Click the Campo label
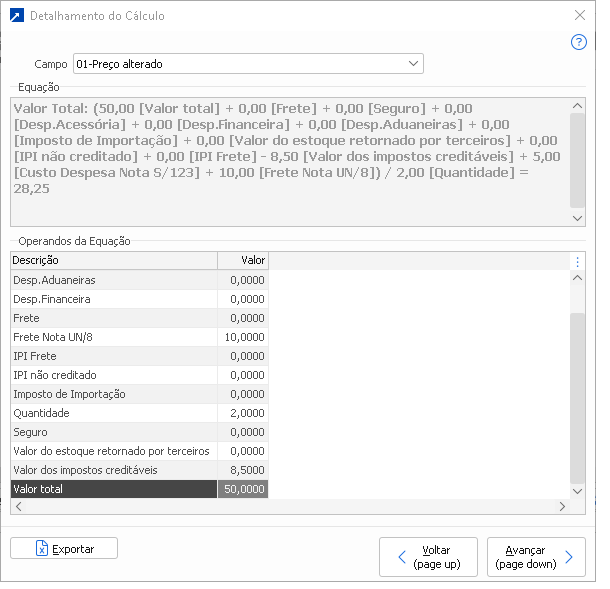Viewport: 610px width, 589px height. [x=51, y=64]
